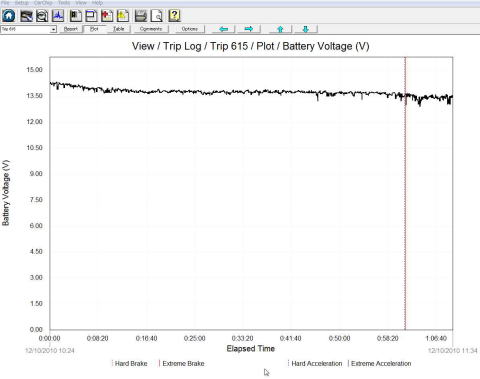The width and height of the screenshot is (480, 379).
Task: Open the print preview icon
Action: [x=157, y=16]
